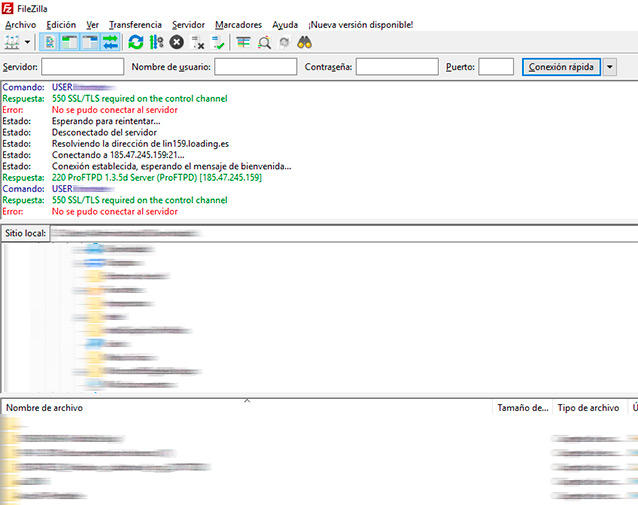Open the Marcadores menu

click(238, 24)
